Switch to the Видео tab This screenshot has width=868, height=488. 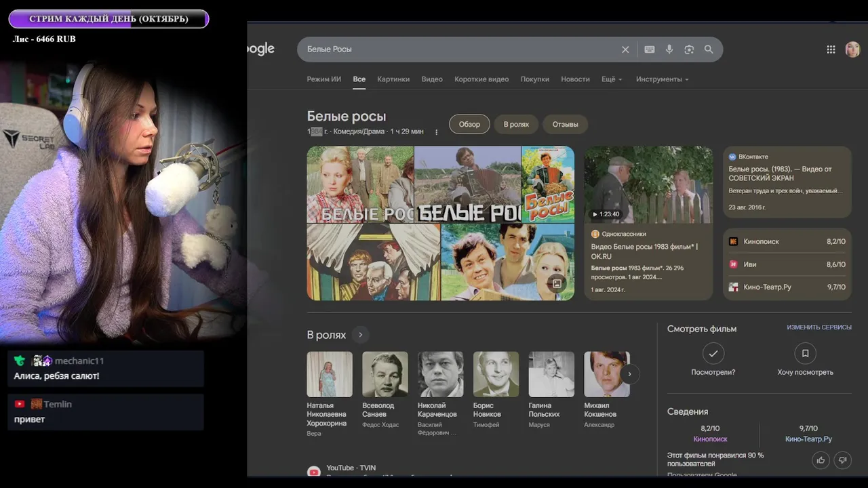tap(432, 79)
